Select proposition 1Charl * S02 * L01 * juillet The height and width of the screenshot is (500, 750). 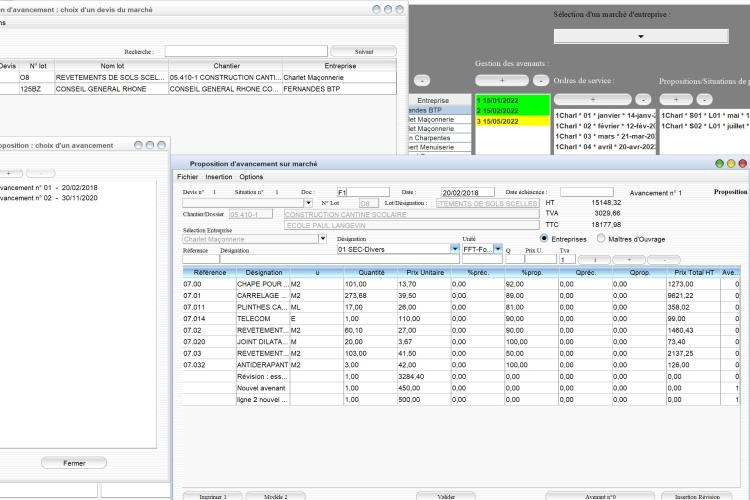coord(705,126)
